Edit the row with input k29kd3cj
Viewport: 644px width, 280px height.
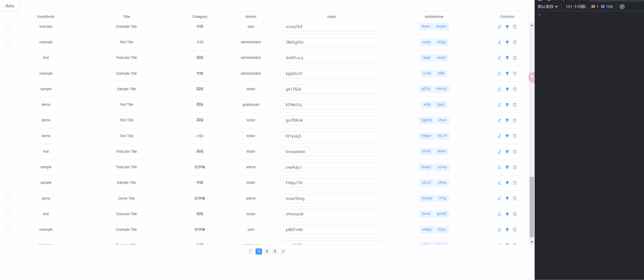pos(499,105)
